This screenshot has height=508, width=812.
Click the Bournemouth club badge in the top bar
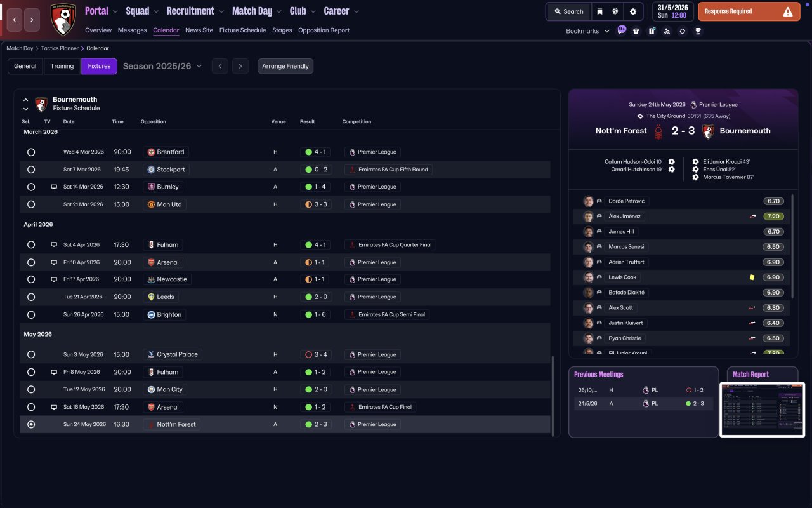[x=63, y=20]
